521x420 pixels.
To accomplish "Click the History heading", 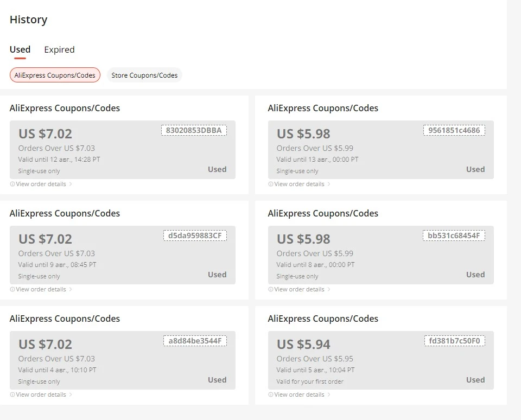I will [x=29, y=20].
